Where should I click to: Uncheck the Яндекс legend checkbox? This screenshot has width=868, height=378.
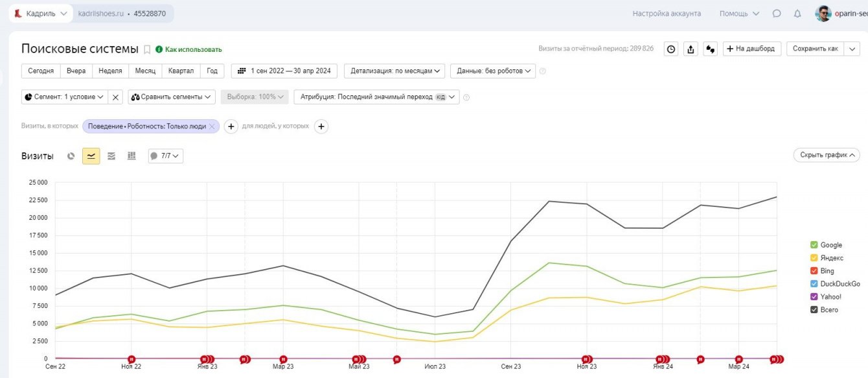814,258
